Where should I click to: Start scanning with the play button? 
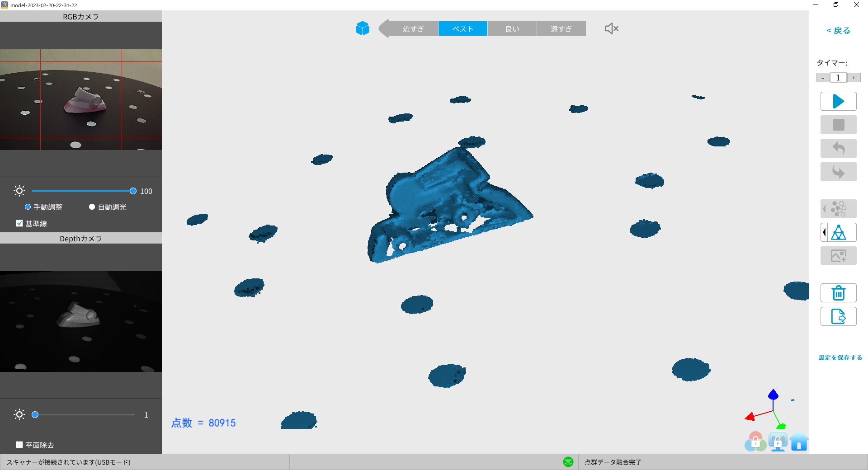(838, 101)
